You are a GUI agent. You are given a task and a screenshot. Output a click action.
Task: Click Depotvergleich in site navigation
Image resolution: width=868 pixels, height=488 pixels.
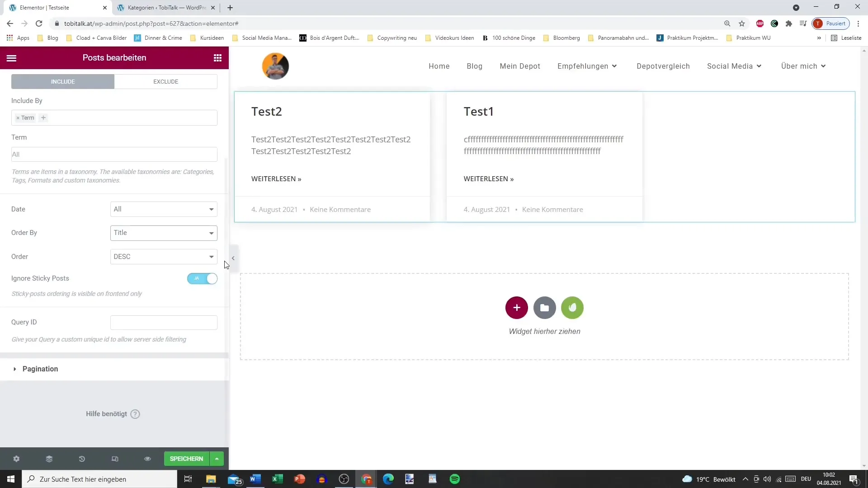(663, 66)
